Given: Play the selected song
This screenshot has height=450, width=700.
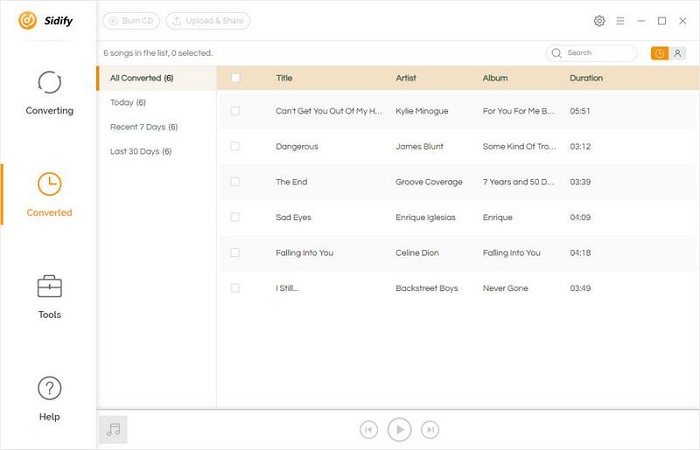Looking at the screenshot, I should click(399, 429).
